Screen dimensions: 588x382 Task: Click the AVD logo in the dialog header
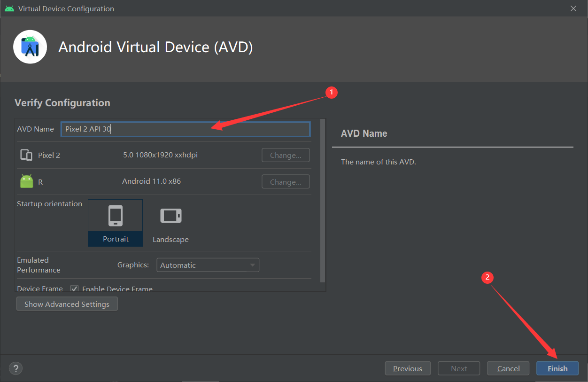click(30, 47)
